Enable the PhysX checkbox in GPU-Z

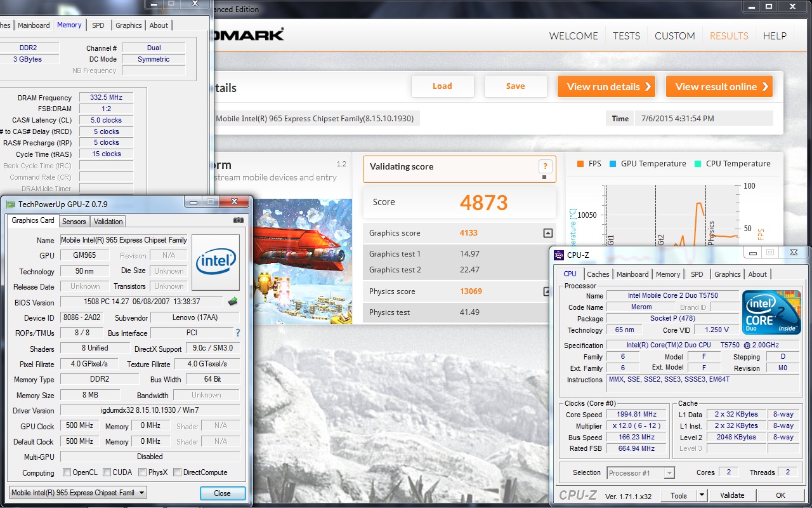pyautogui.click(x=142, y=472)
